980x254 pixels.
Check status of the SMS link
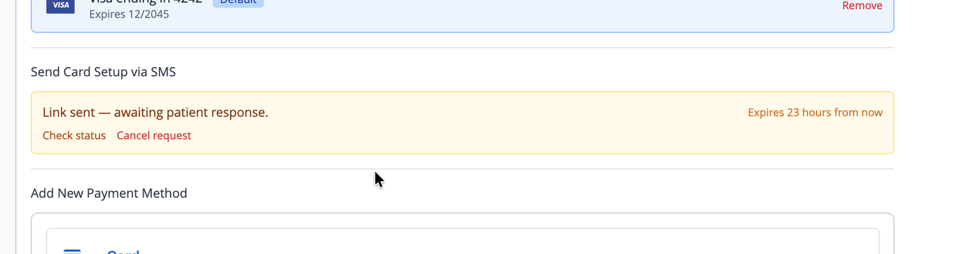pos(74,135)
